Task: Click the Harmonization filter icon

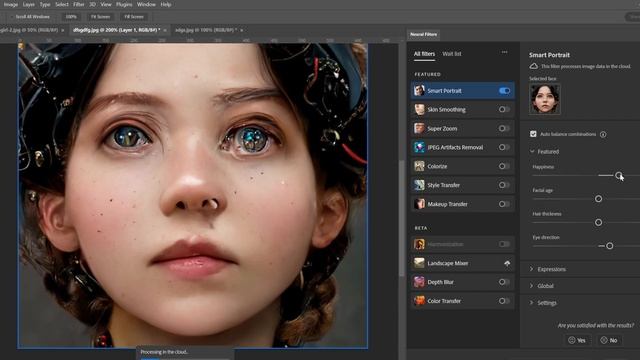Action: tap(419, 244)
